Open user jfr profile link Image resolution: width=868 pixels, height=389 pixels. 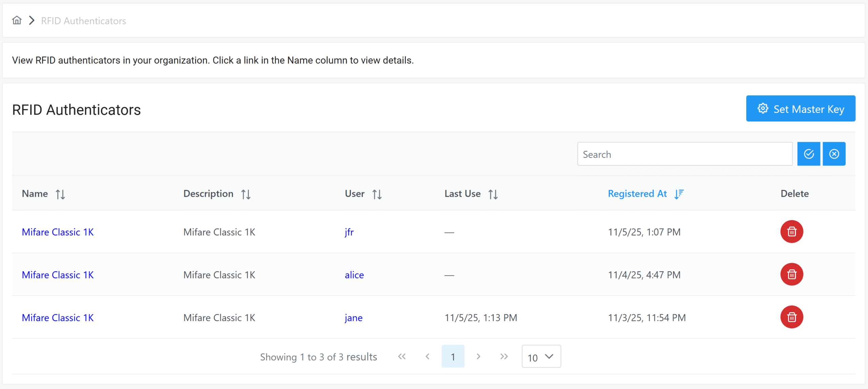349,232
